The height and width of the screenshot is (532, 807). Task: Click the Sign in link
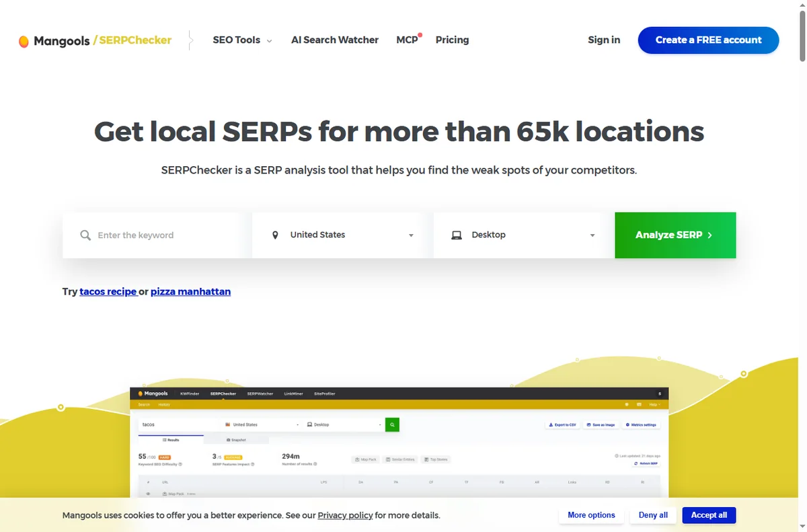tap(604, 40)
